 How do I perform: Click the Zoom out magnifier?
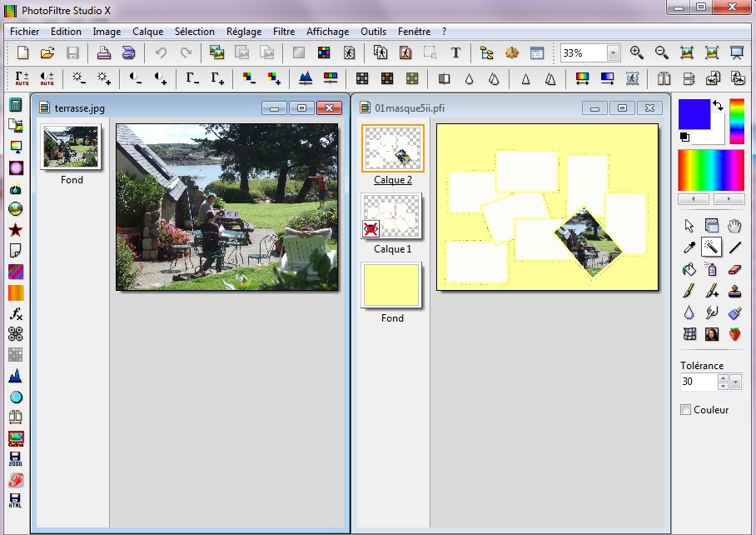[x=661, y=52]
